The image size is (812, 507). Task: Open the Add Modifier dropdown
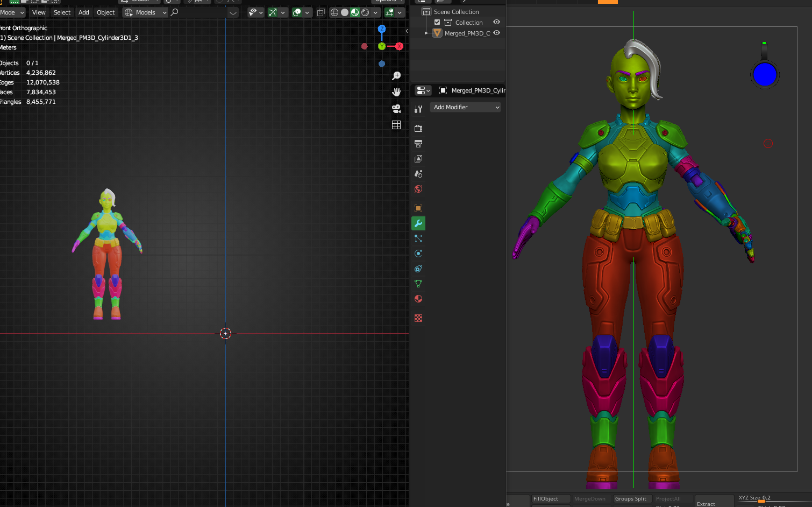(x=466, y=107)
